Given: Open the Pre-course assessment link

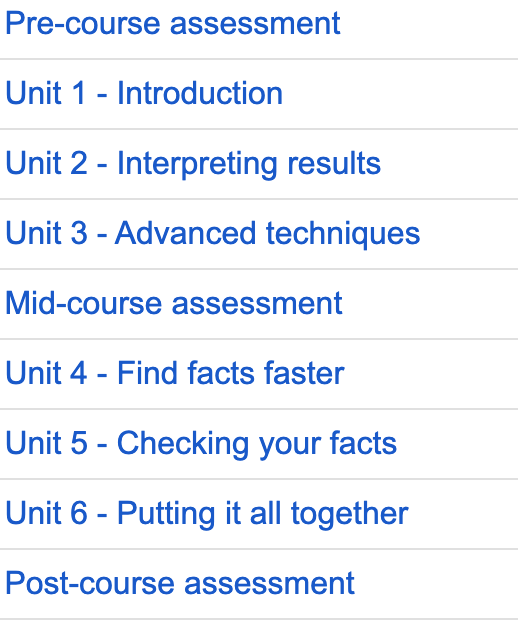Looking at the screenshot, I should tap(173, 24).
